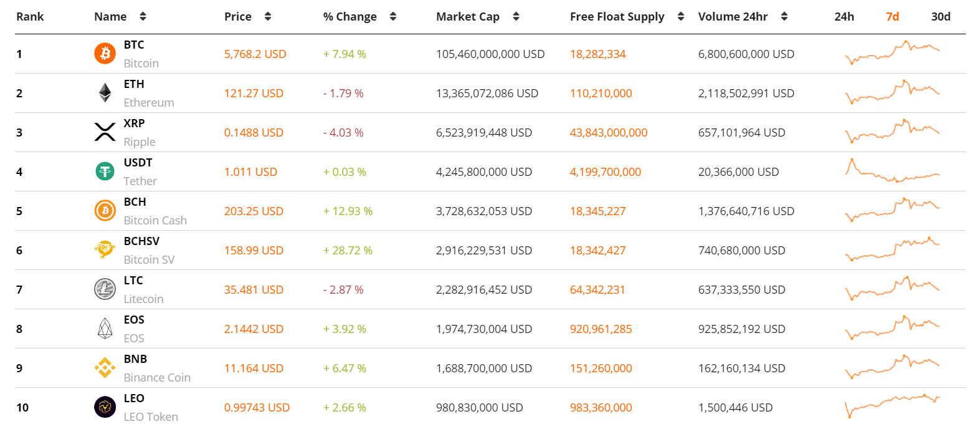980x424 pixels.
Task: Click the - 4.03 % change value
Action: pos(343,133)
